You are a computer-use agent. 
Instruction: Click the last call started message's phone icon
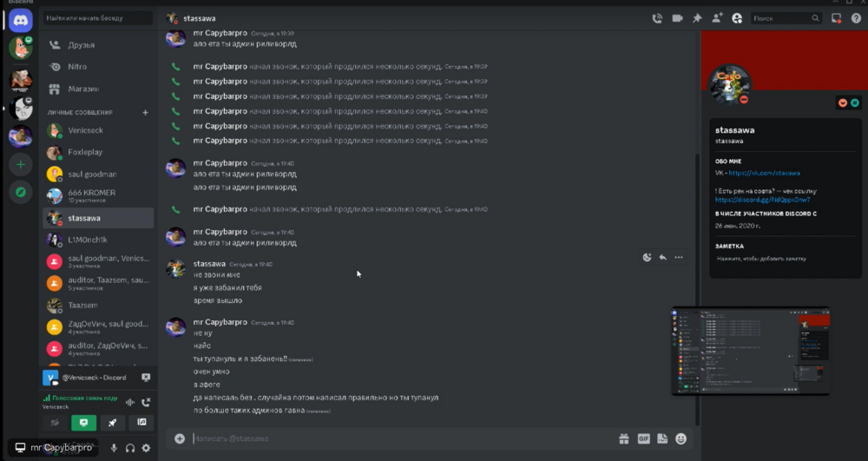(x=175, y=210)
